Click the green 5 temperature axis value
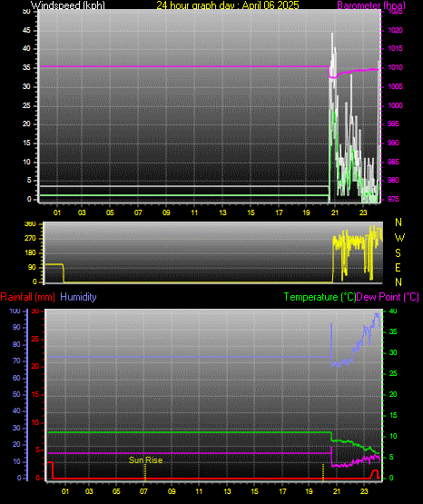Image resolution: width=423 pixels, height=504 pixels. point(391,457)
